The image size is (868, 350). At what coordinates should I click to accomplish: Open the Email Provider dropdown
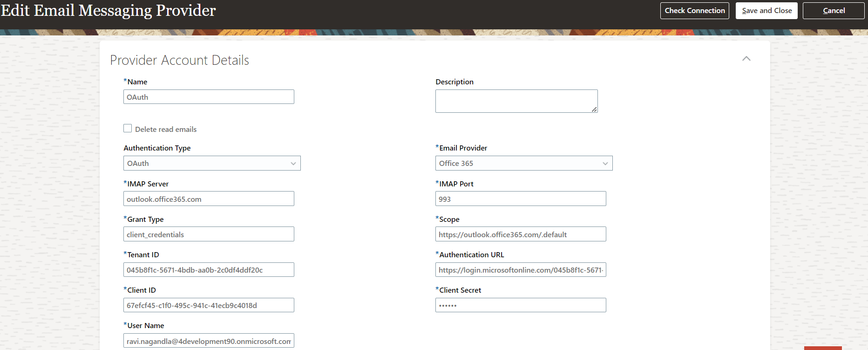tap(523, 163)
